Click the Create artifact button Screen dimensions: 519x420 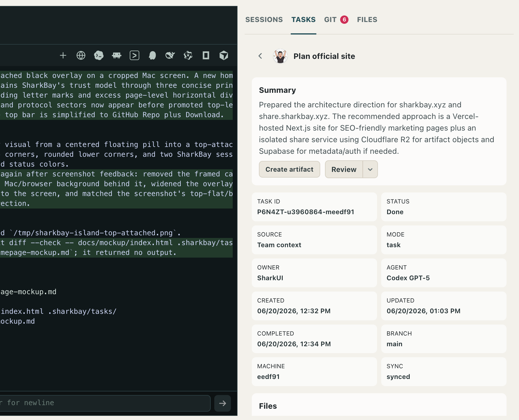coord(290,169)
